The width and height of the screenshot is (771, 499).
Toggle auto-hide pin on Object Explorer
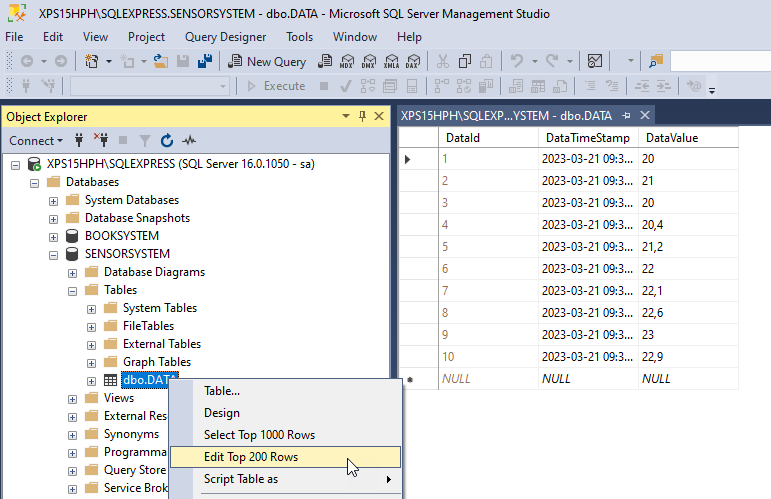(x=362, y=117)
